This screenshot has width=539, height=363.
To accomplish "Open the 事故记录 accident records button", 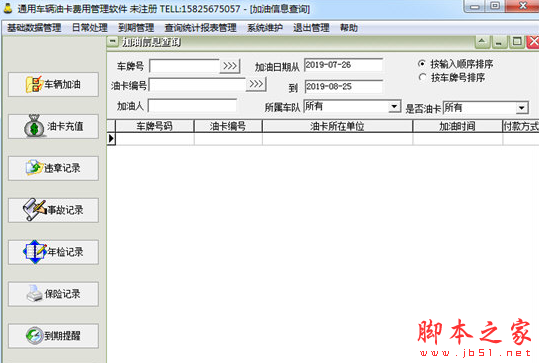I will 53,210.
